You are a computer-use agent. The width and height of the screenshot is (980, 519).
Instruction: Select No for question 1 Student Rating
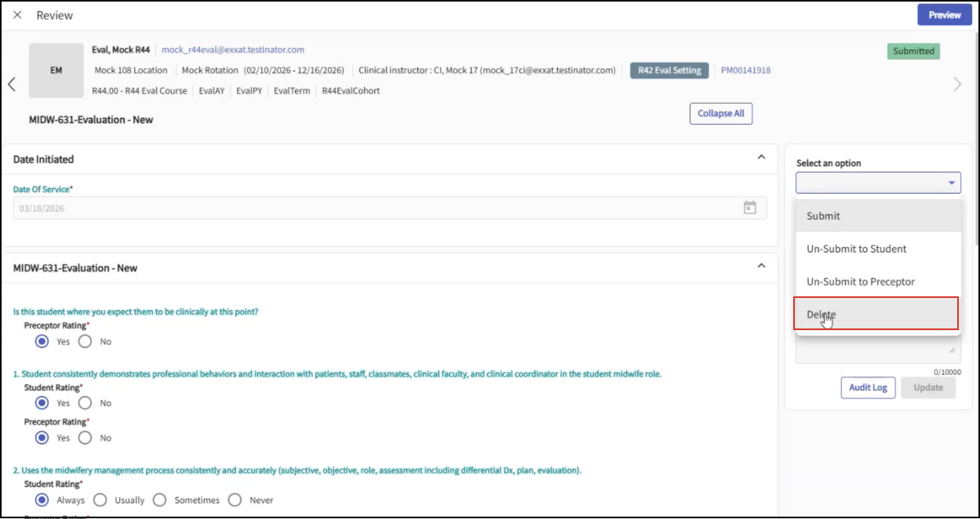click(x=85, y=403)
